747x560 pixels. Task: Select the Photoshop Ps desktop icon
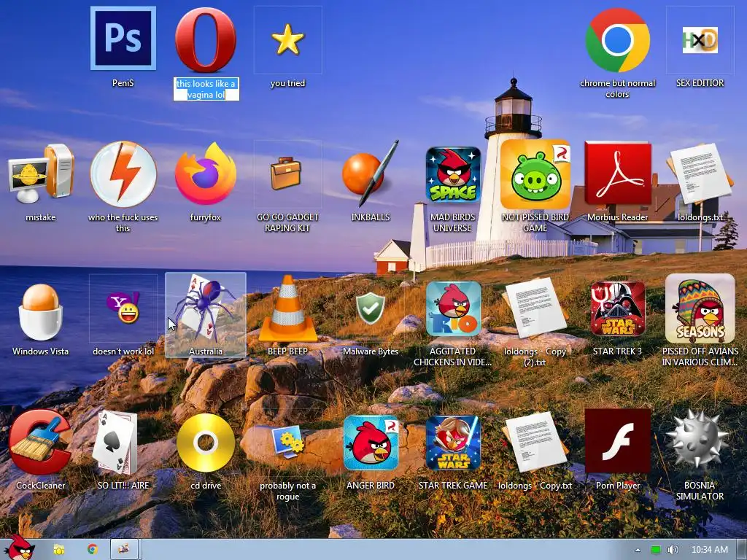[123, 39]
